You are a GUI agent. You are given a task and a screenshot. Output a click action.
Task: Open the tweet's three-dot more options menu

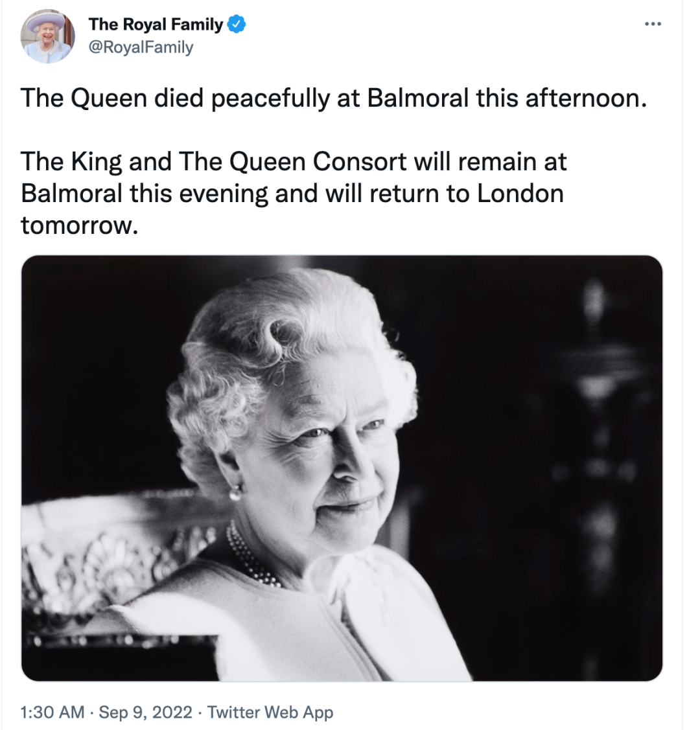[x=653, y=25]
